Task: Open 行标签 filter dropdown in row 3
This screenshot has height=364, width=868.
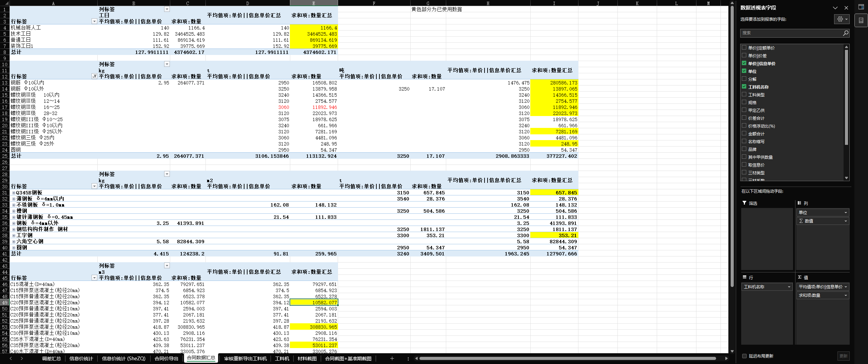Action: click(x=94, y=21)
